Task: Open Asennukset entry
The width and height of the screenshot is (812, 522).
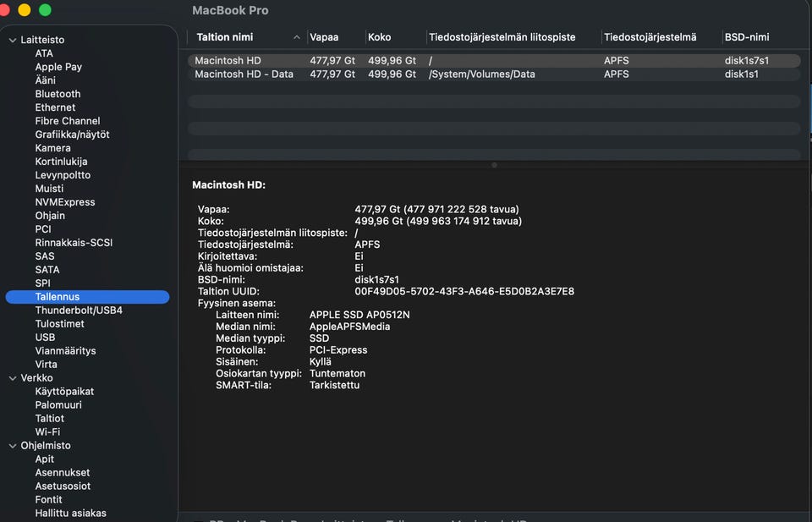Action: [x=63, y=472]
